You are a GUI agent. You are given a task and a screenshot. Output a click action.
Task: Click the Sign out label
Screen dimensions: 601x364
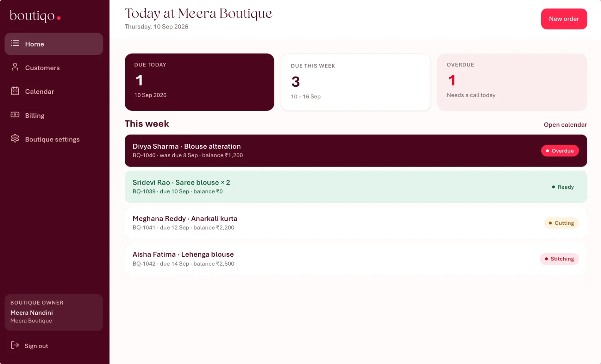[x=36, y=346]
